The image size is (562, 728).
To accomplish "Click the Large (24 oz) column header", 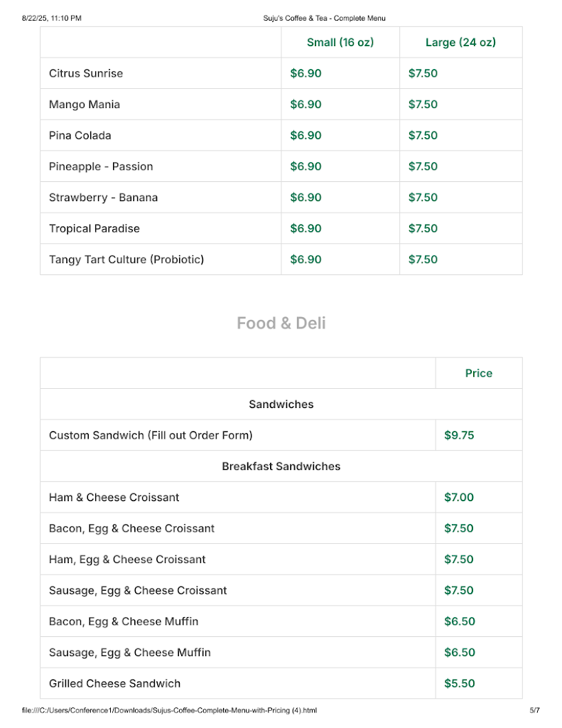I will tap(460, 43).
